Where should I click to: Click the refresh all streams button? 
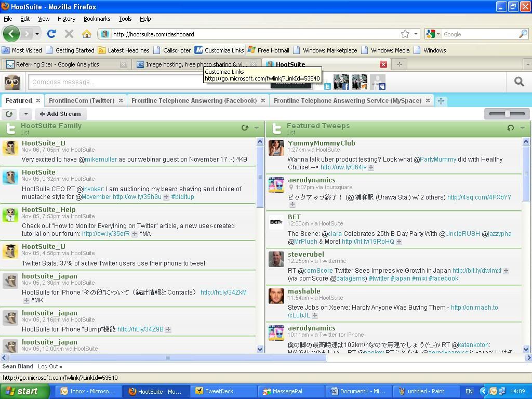9,114
